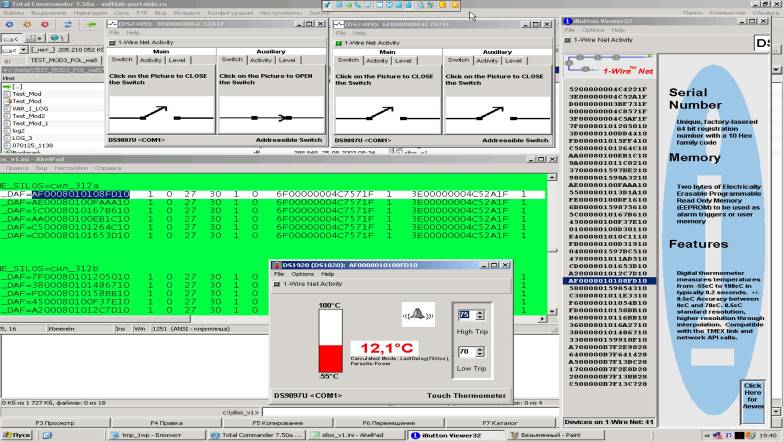Click 1-Wire Net Activity indicator in iButton Viewer32
Screen dimensions: 783x442
pyautogui.click(x=568, y=40)
